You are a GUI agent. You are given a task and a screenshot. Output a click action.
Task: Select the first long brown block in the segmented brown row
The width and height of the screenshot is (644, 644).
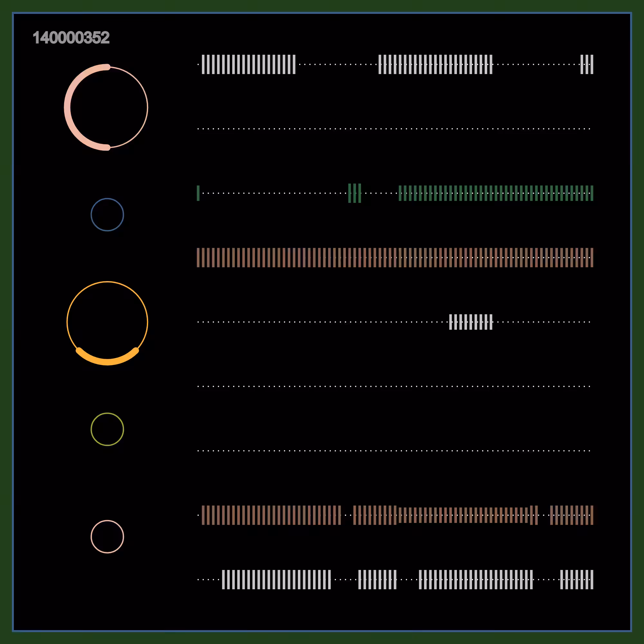coord(271,515)
